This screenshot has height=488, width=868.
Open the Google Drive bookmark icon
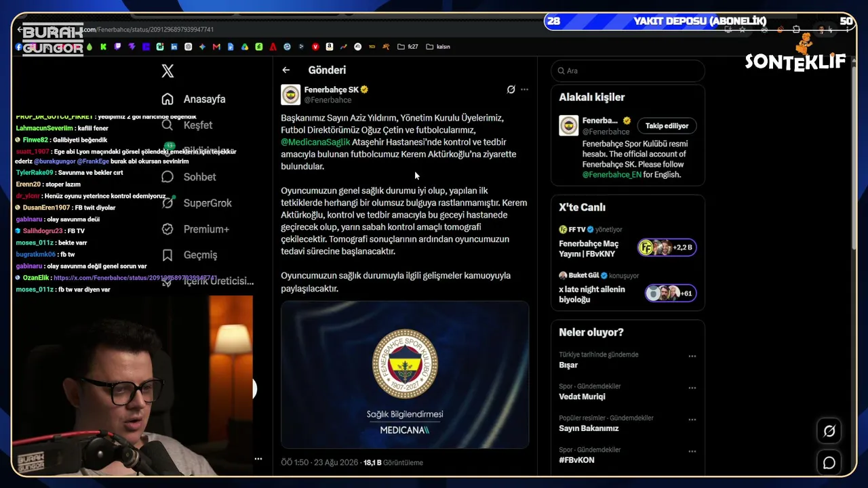pyautogui.click(x=245, y=47)
